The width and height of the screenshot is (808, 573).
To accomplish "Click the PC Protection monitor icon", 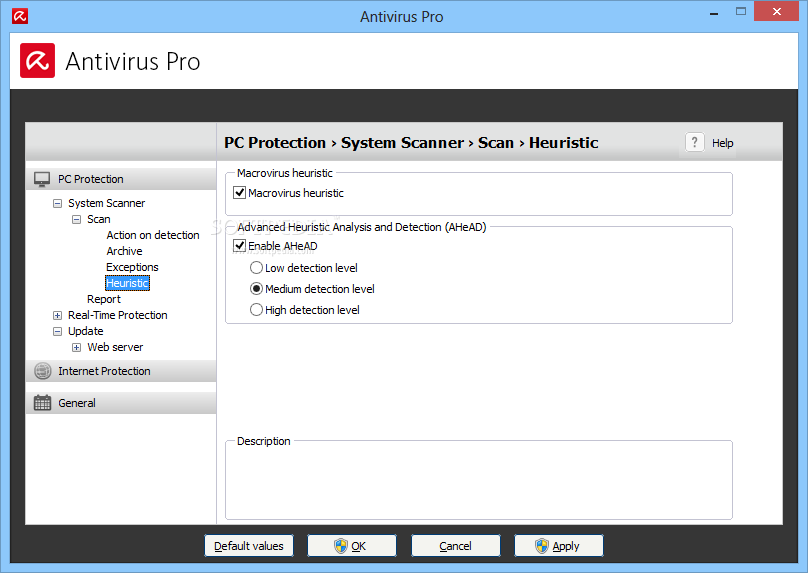I will point(42,179).
